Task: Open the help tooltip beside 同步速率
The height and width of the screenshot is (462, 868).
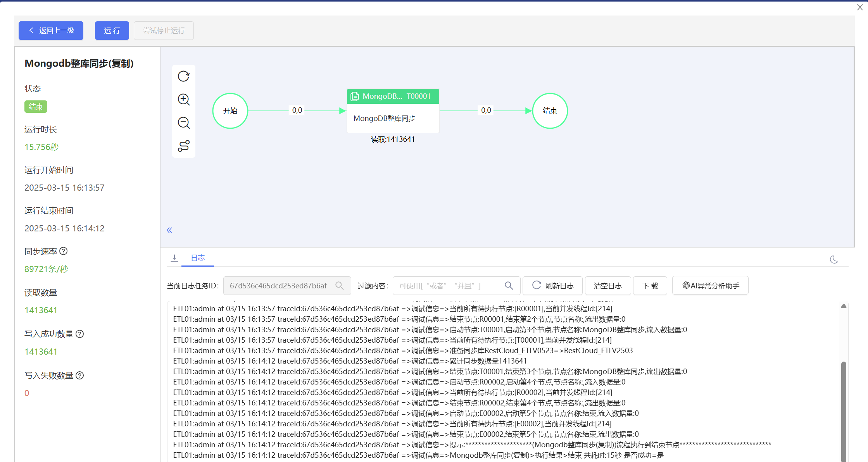Action: (x=63, y=251)
